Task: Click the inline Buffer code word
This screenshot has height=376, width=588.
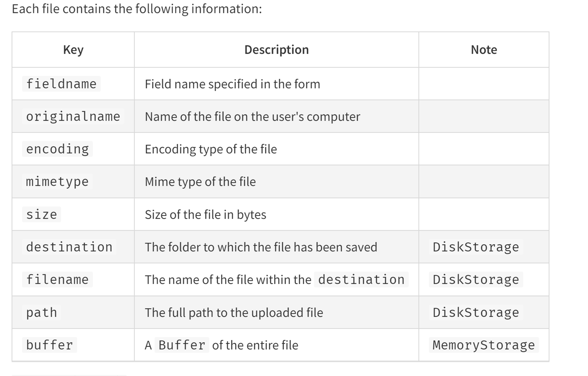Action: pos(182,345)
